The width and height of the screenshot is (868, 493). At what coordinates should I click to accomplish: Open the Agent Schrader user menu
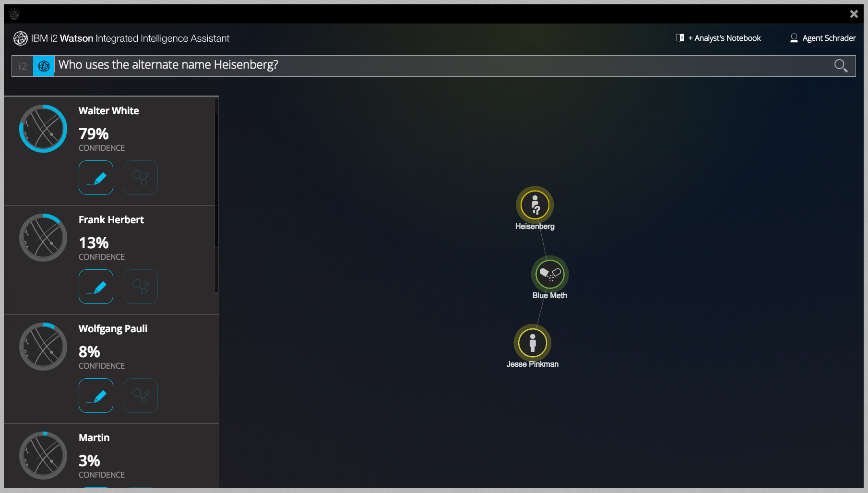pyautogui.click(x=823, y=38)
